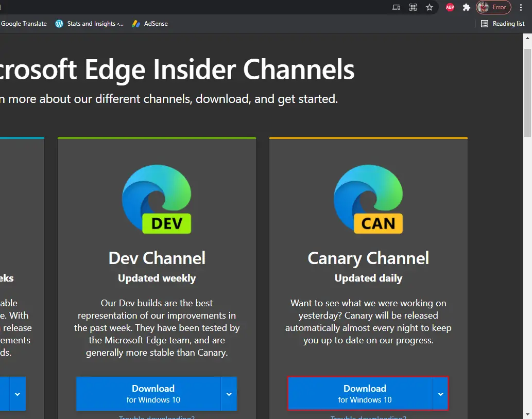Expand Canary Channel download platform options
This screenshot has width=532, height=419.
440,394
